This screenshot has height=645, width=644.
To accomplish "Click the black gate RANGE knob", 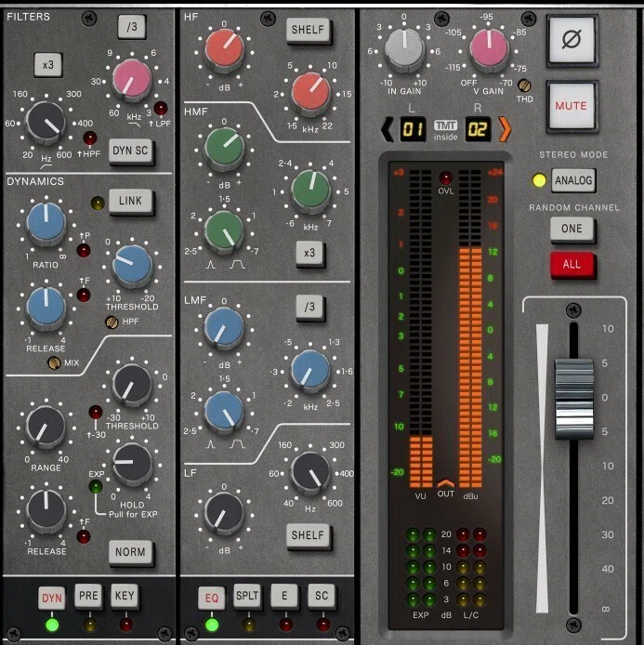I will click(x=46, y=427).
